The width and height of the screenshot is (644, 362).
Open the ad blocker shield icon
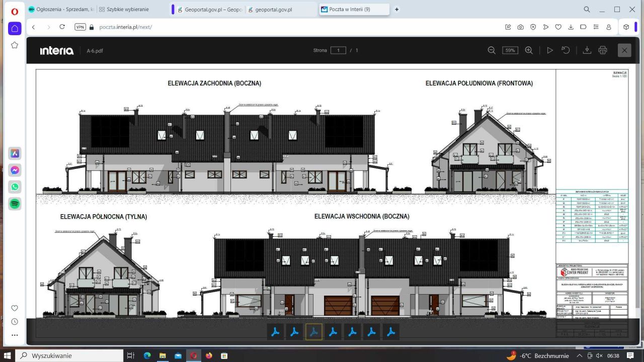(x=533, y=27)
